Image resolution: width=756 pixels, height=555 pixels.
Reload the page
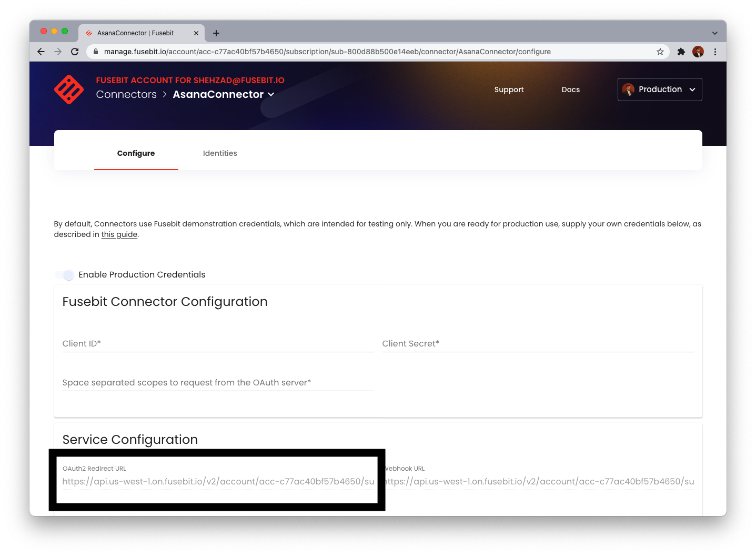(75, 52)
